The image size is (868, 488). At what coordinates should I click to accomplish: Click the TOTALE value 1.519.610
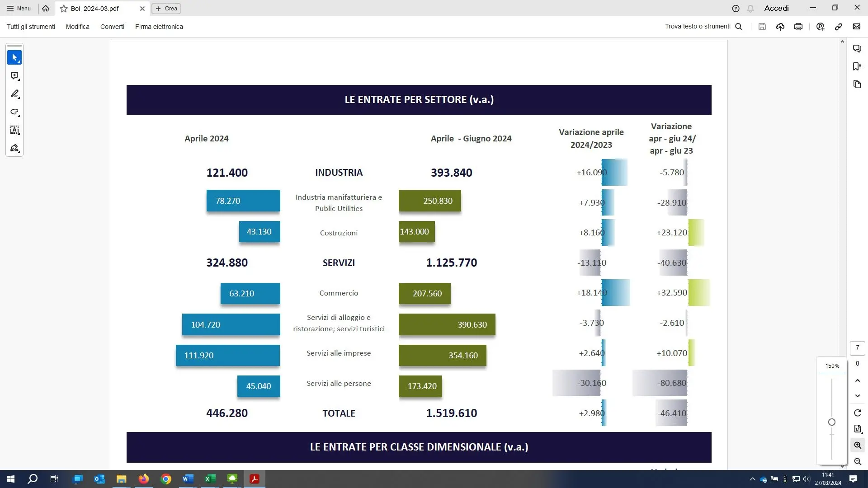(x=452, y=413)
